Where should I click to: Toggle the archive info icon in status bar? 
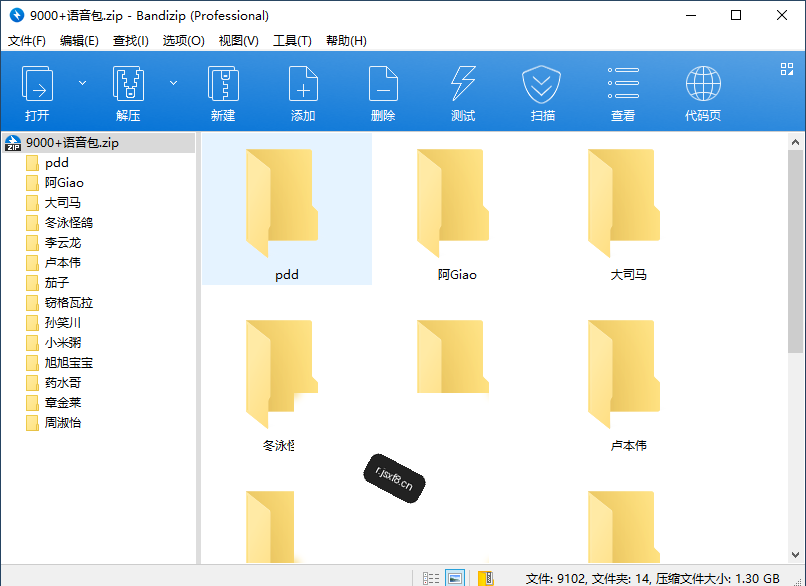[x=486, y=578]
